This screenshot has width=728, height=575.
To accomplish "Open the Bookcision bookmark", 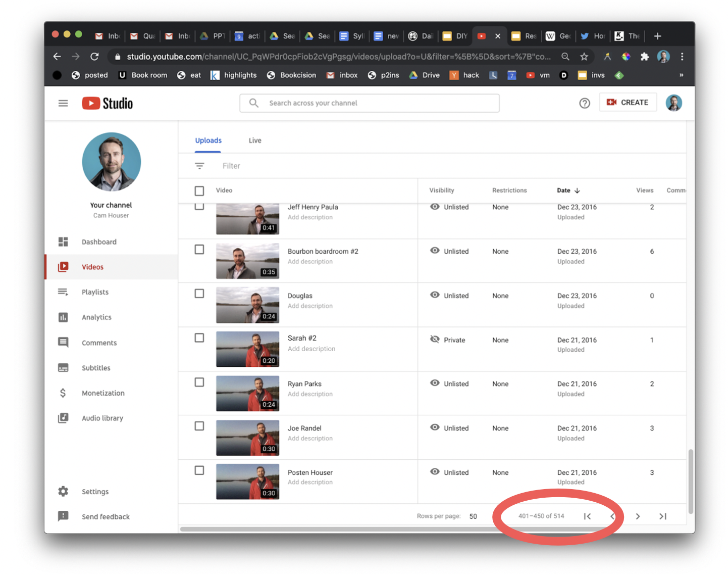I will (x=291, y=75).
